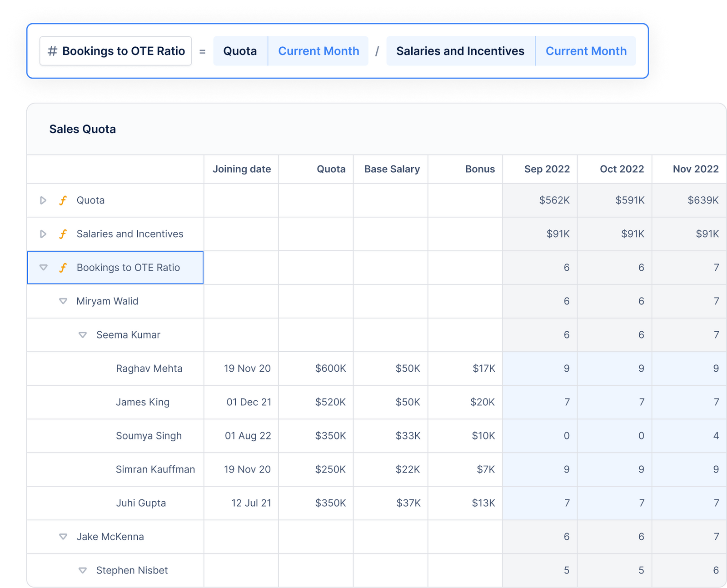
Task: Select the Salaries and Incentives formula token
Action: tap(460, 51)
